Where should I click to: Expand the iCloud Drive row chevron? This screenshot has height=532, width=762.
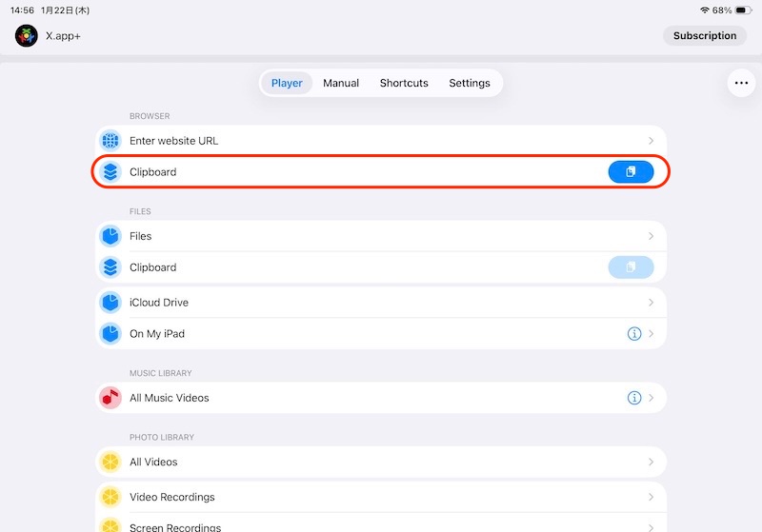tap(651, 303)
